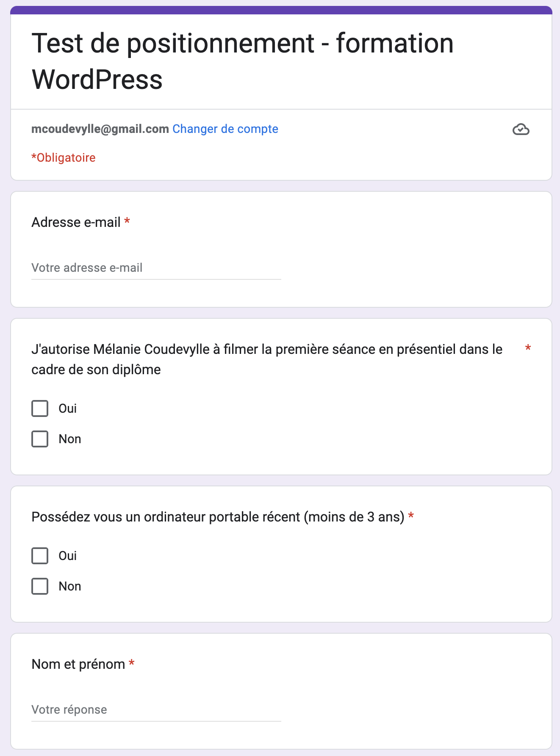Tick "Oui" for the recent laptop question

click(40, 556)
